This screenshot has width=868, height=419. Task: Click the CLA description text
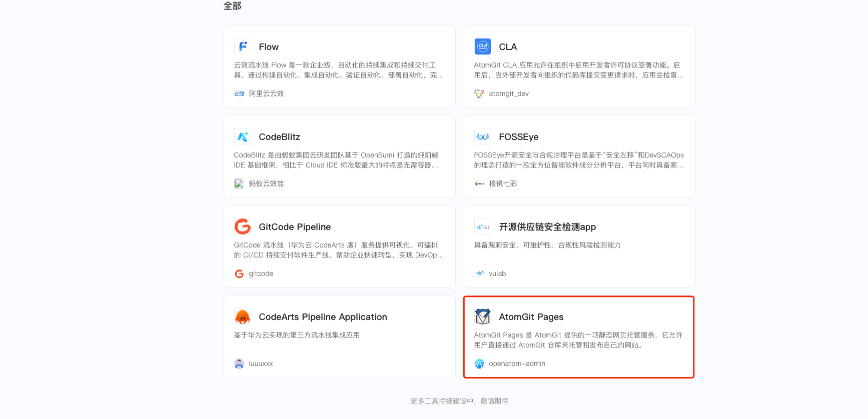click(x=579, y=70)
